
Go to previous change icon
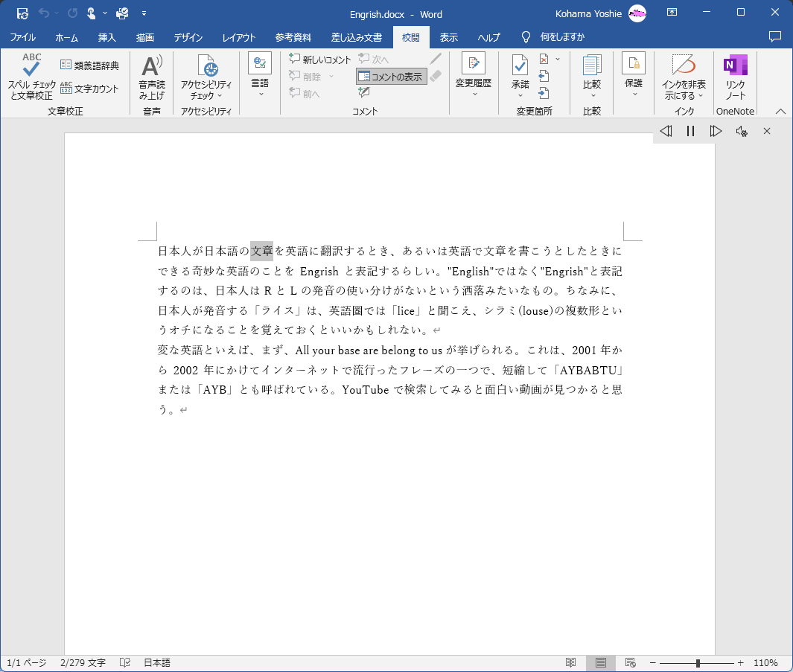544,77
